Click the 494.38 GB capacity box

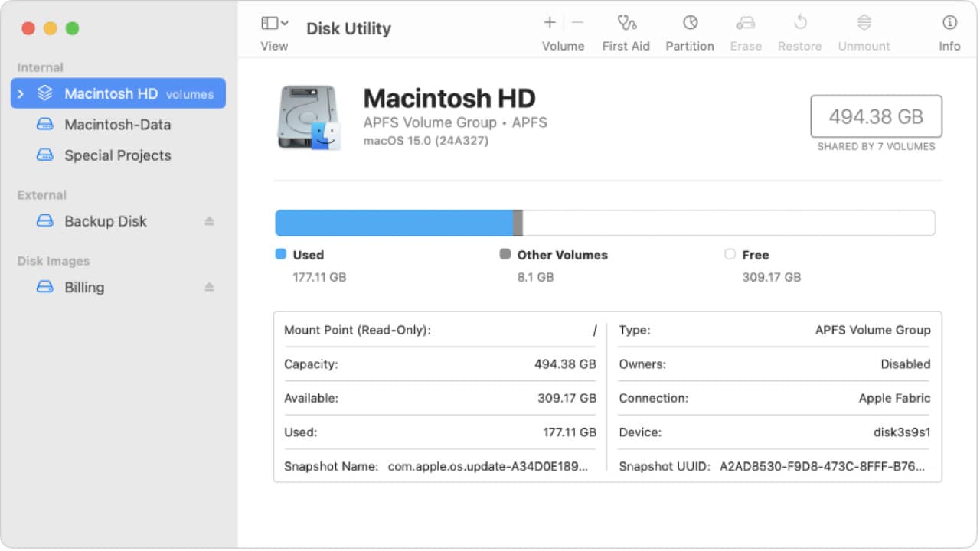[876, 116]
